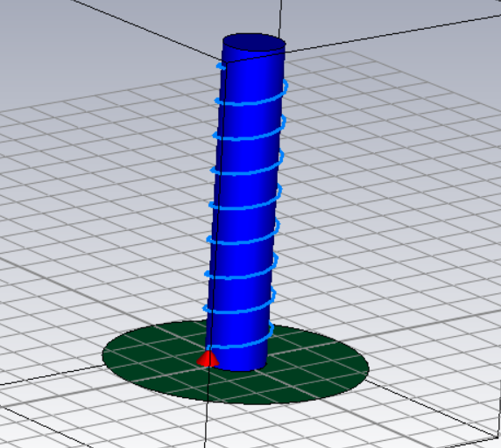Pick bounding box line above cylinder top
Viewport: 501px width, 448px height.
click(280, 17)
